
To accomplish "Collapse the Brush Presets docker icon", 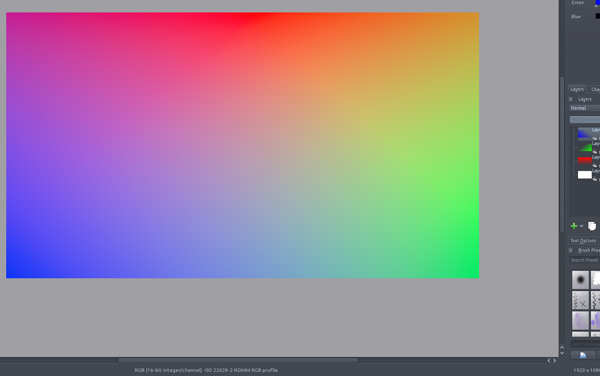I will coord(571,250).
